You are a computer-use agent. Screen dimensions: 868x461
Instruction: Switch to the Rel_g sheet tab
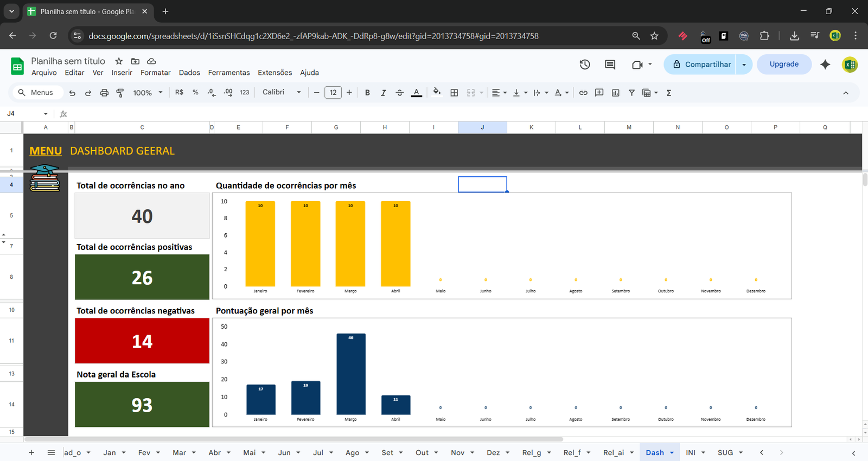click(531, 453)
